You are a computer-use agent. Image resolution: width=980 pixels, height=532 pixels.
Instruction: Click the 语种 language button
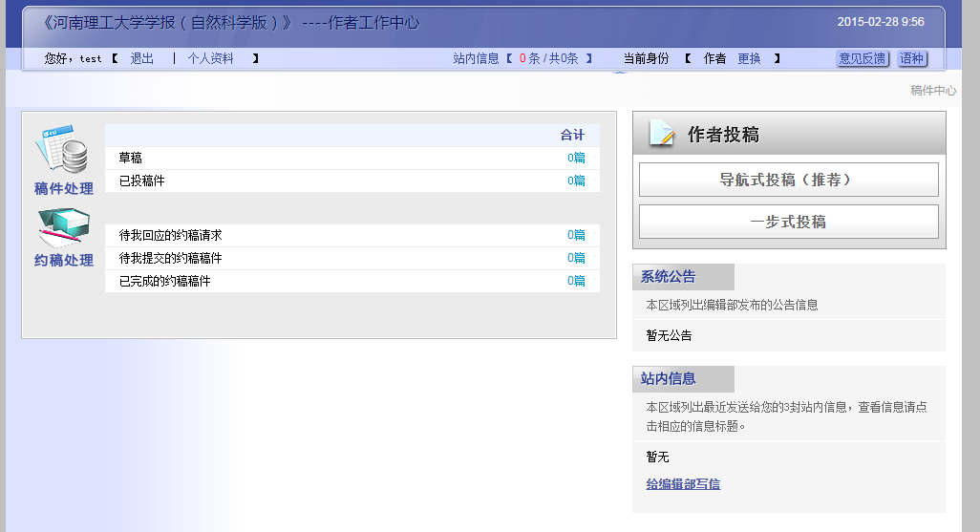pos(912,59)
